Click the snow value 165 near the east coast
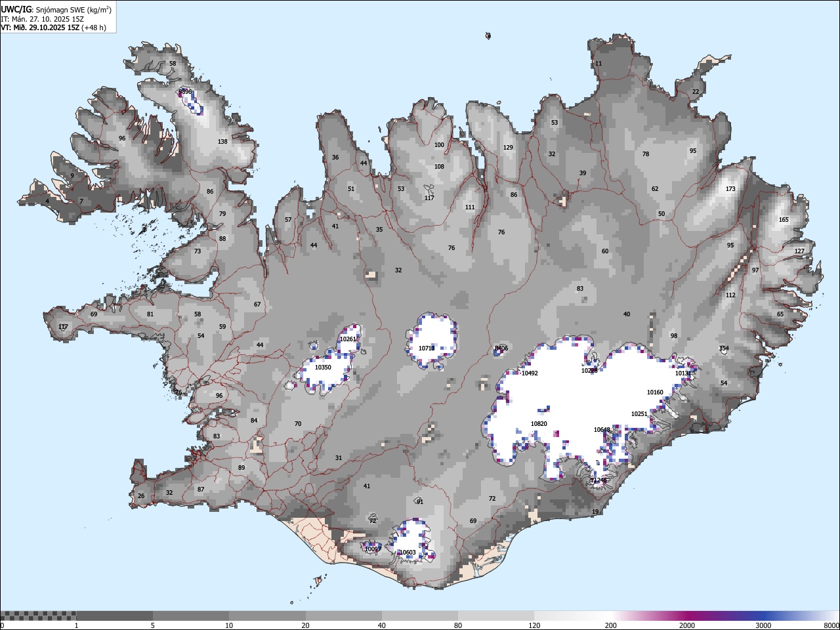This screenshot has height=630, width=840. click(x=784, y=220)
